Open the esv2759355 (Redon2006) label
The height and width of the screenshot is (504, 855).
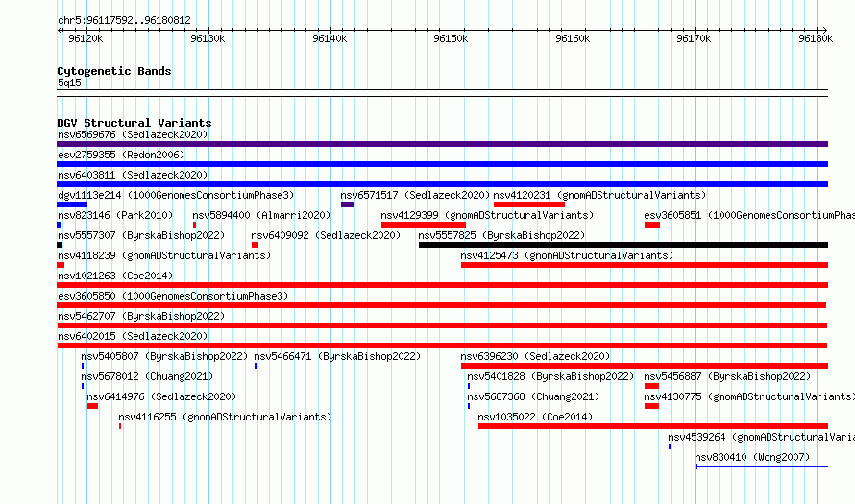click(121, 155)
